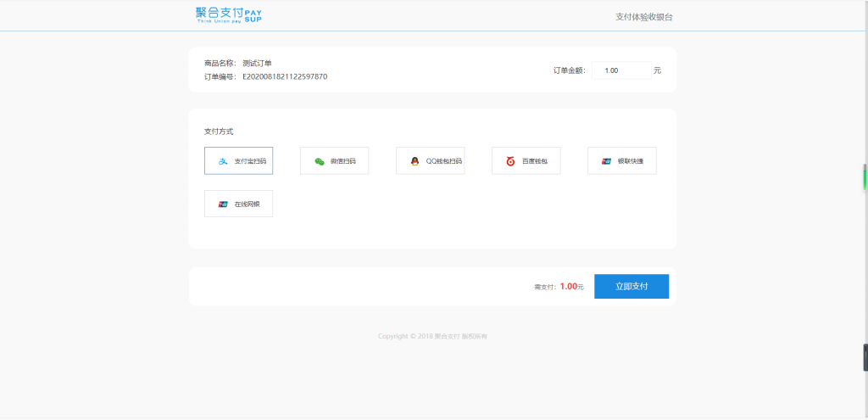Click the Alipay logo icon
Viewport: 868px width, 420px height.
[x=223, y=161]
